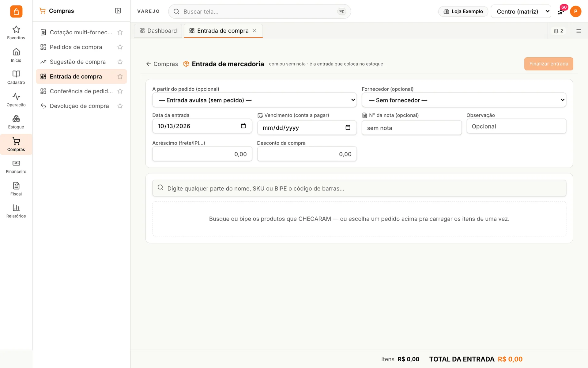
Task: Favorite Pedidos de compra with its star
Action: point(120,47)
